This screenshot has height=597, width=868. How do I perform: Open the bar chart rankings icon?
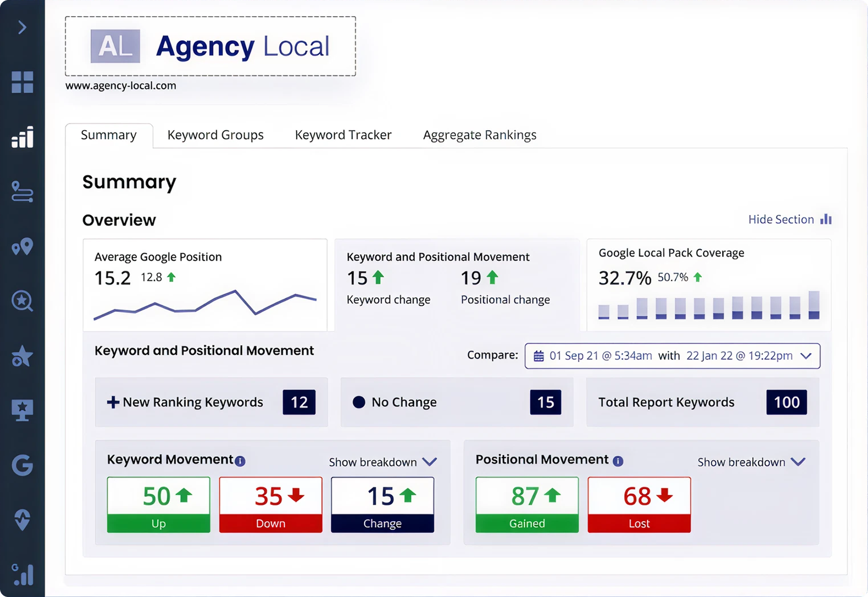[x=22, y=137]
